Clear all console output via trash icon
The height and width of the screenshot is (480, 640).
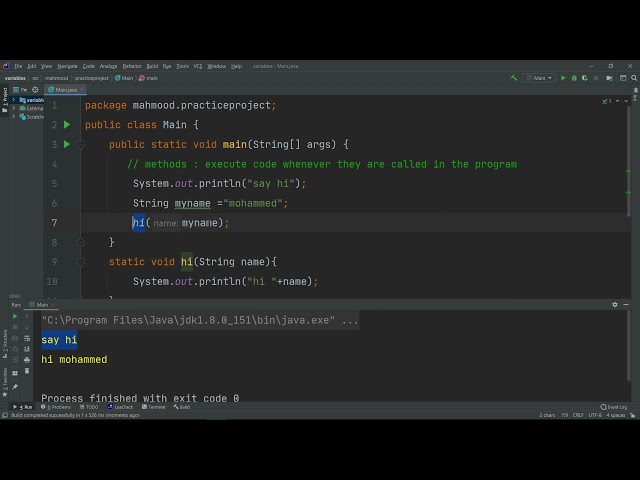pyautogui.click(x=27, y=371)
